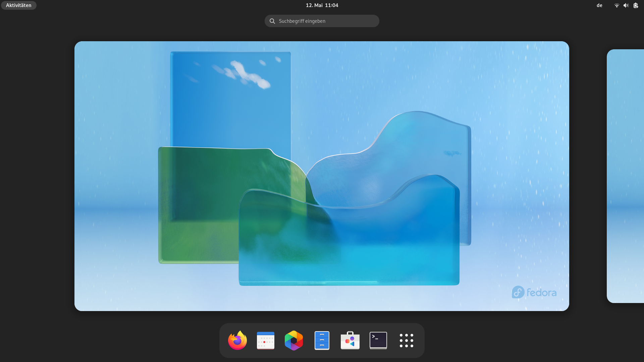Click the Wi-Fi status icon
644x362 pixels.
[x=616, y=5]
